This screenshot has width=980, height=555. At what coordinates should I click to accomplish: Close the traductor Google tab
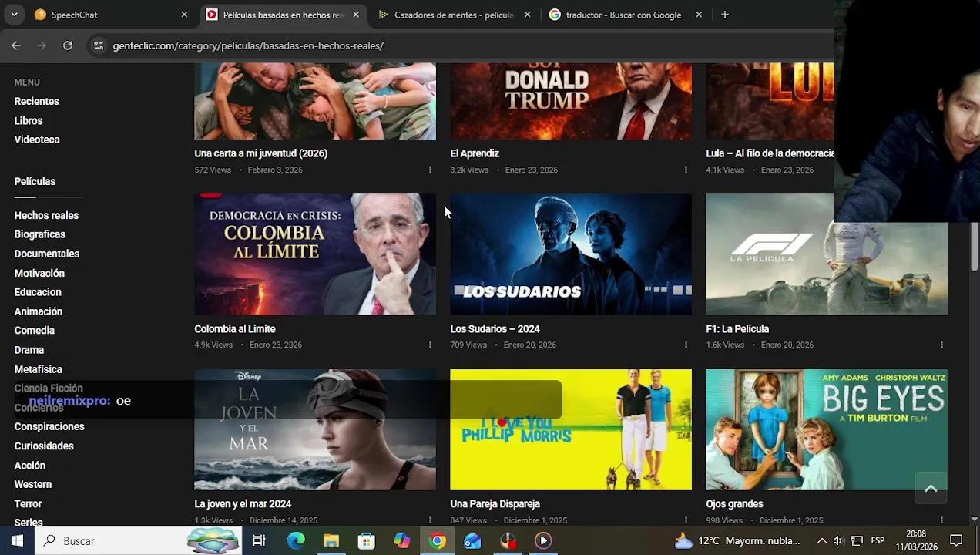click(x=699, y=15)
